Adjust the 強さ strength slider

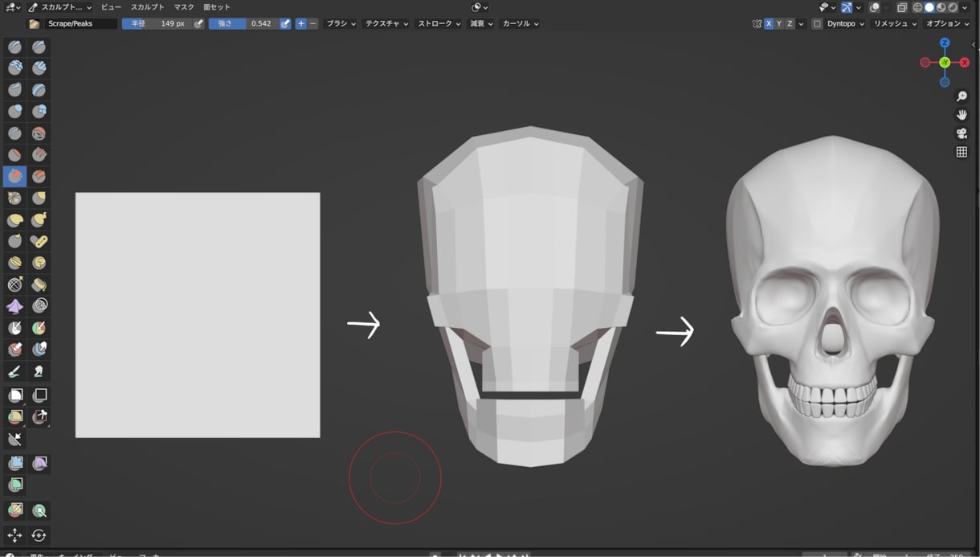point(243,24)
